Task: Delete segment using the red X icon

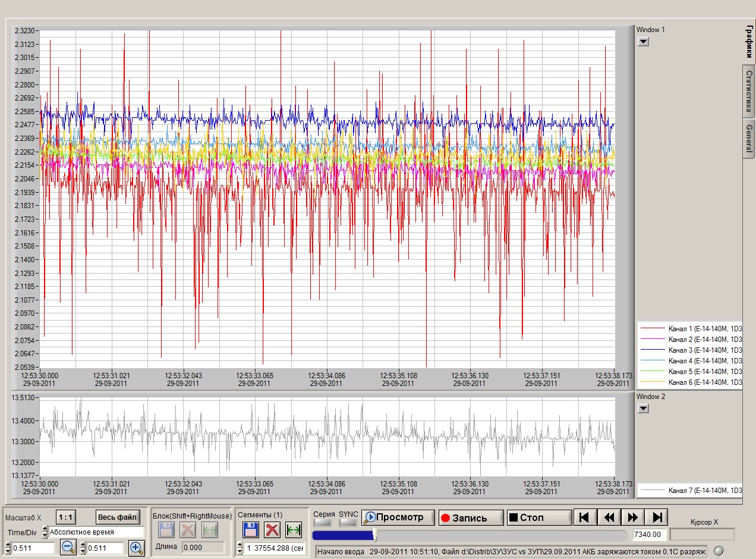Action: click(x=272, y=530)
